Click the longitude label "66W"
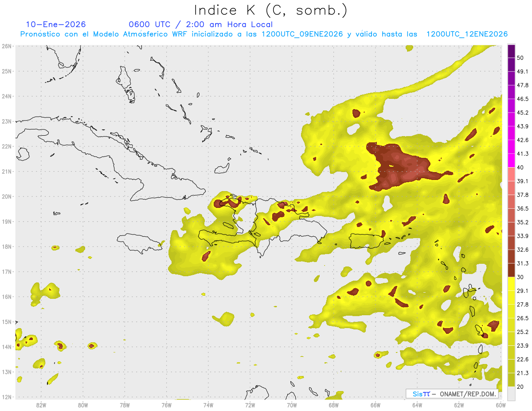532x411 pixels. tap(376, 405)
